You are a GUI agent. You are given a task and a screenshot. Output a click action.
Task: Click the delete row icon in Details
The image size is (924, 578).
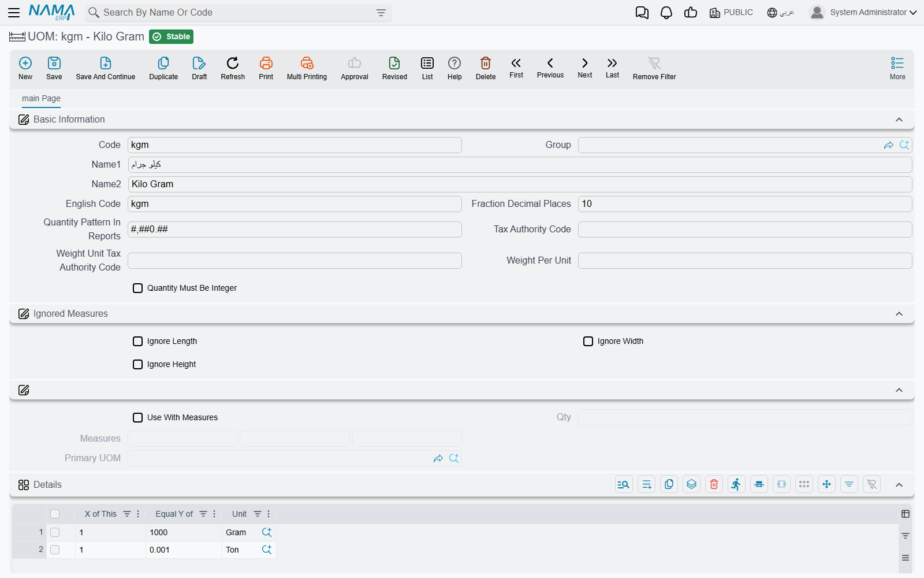[x=714, y=484]
